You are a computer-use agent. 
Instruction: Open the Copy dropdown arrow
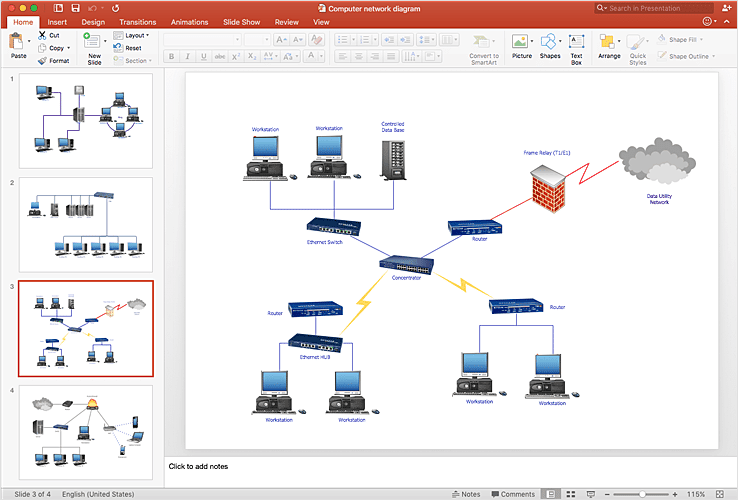coord(69,48)
